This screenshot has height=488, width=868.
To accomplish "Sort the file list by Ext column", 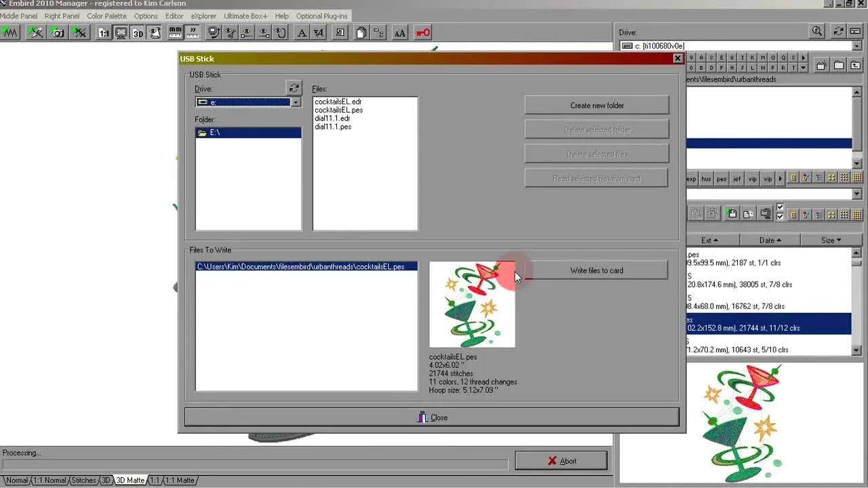I will pos(709,240).
